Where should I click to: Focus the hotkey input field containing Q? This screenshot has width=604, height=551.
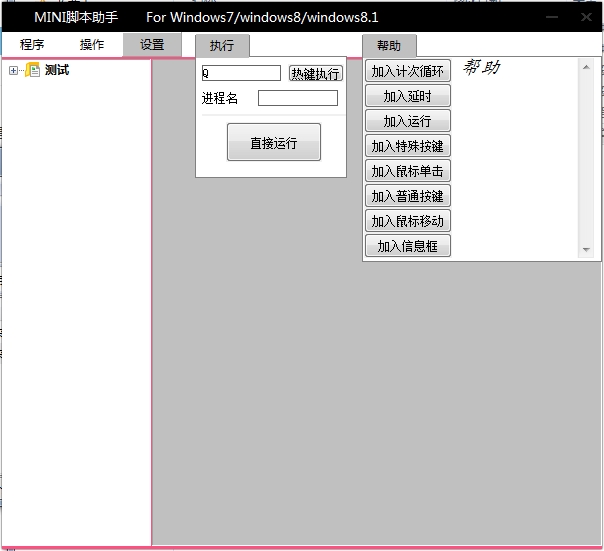pyautogui.click(x=241, y=73)
